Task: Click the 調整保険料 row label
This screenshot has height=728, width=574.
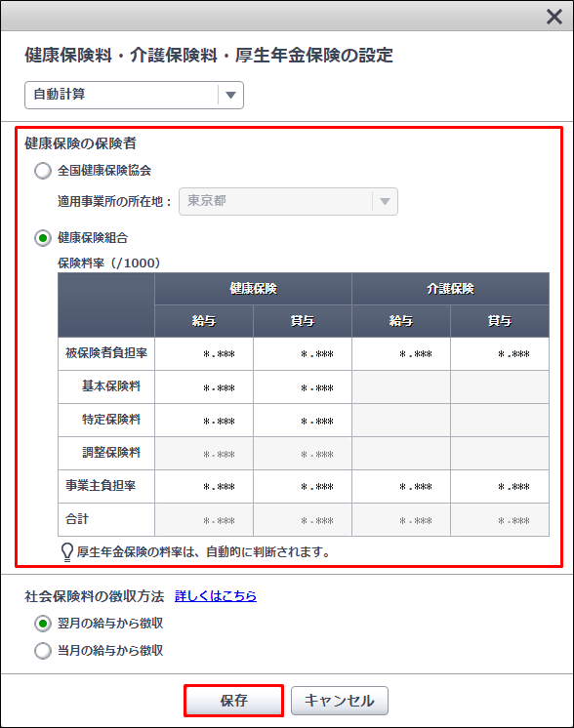Action: tap(111, 453)
